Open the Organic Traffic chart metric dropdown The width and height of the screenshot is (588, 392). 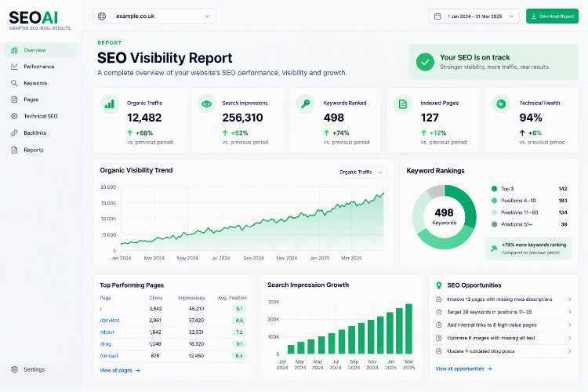361,172
